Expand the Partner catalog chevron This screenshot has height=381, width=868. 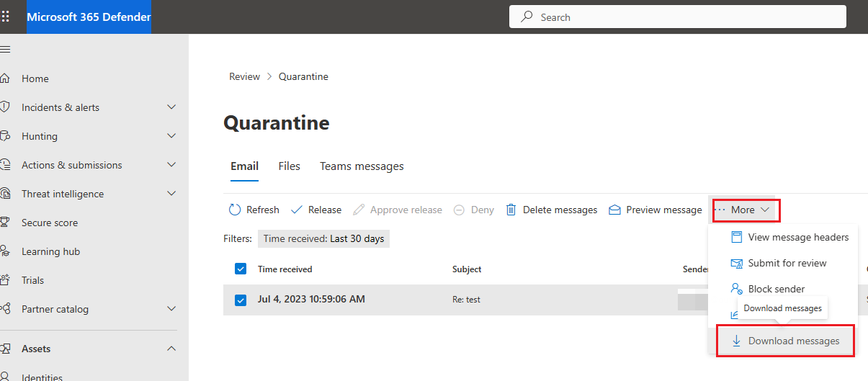pos(171,309)
